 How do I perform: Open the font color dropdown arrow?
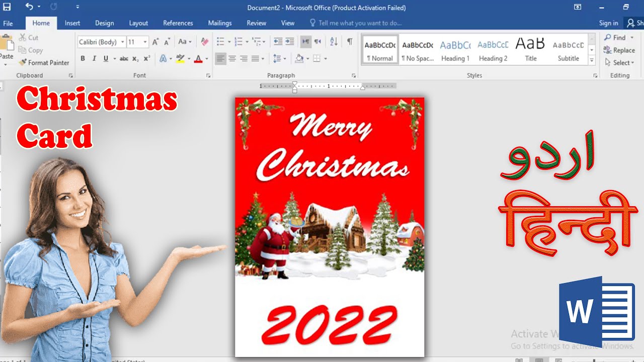207,59
